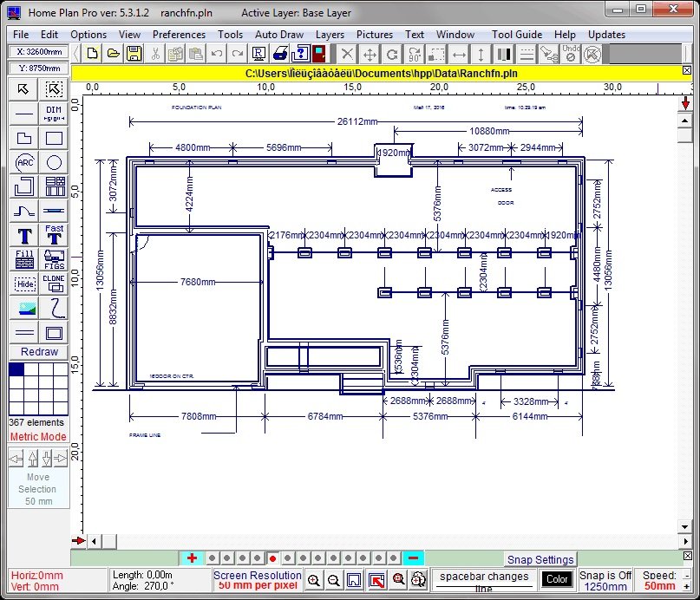This screenshot has height=600, width=700.
Task: Open Snap Settings
Action: pos(540,559)
